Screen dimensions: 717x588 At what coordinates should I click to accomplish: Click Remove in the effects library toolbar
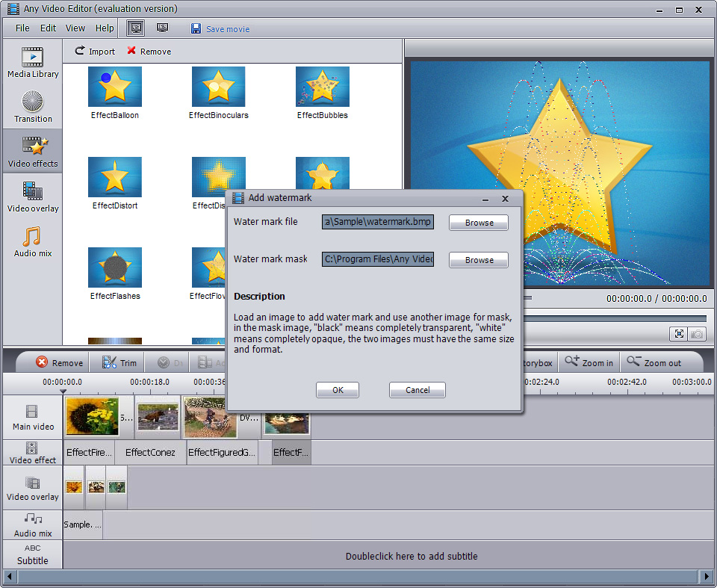pyautogui.click(x=149, y=52)
